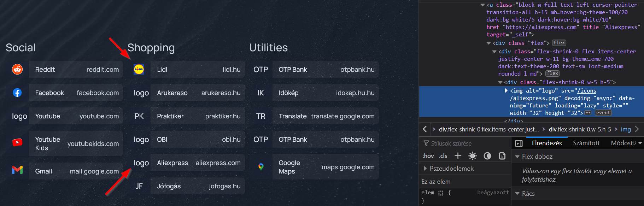Enable light color scheme simulation with sun icon

pyautogui.click(x=473, y=155)
